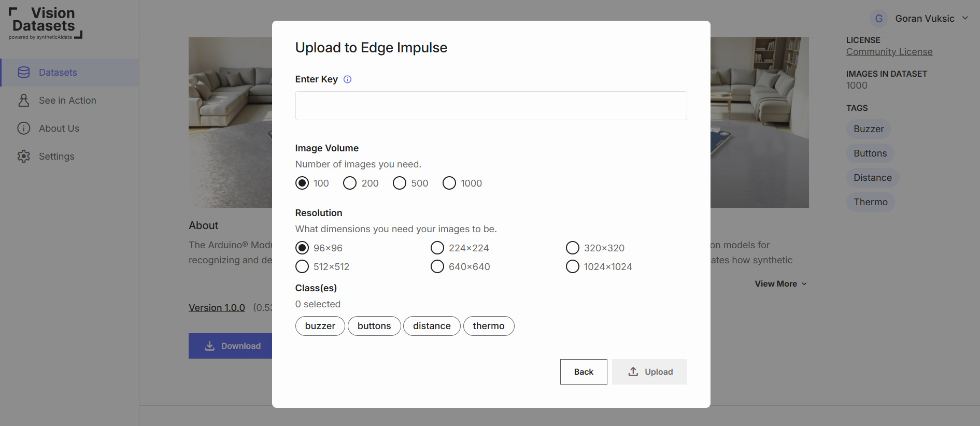The width and height of the screenshot is (980, 426).
Task: Open Datasets in the sidebar
Action: (x=70, y=73)
